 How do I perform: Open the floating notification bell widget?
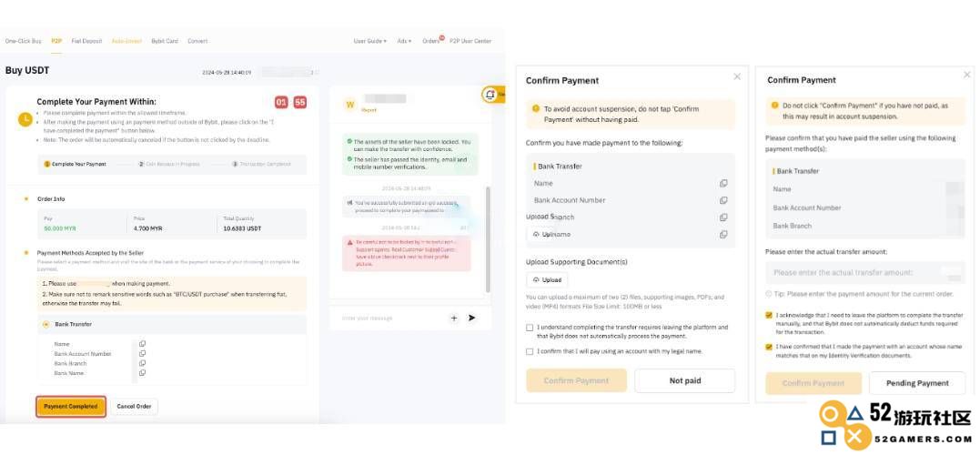[492, 95]
